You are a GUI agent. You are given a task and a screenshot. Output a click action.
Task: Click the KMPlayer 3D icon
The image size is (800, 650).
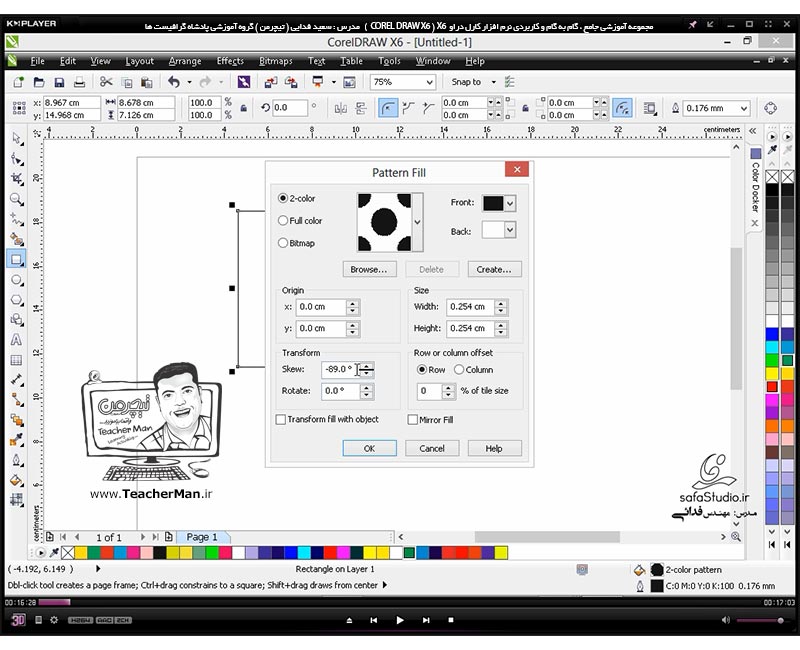[x=18, y=620]
